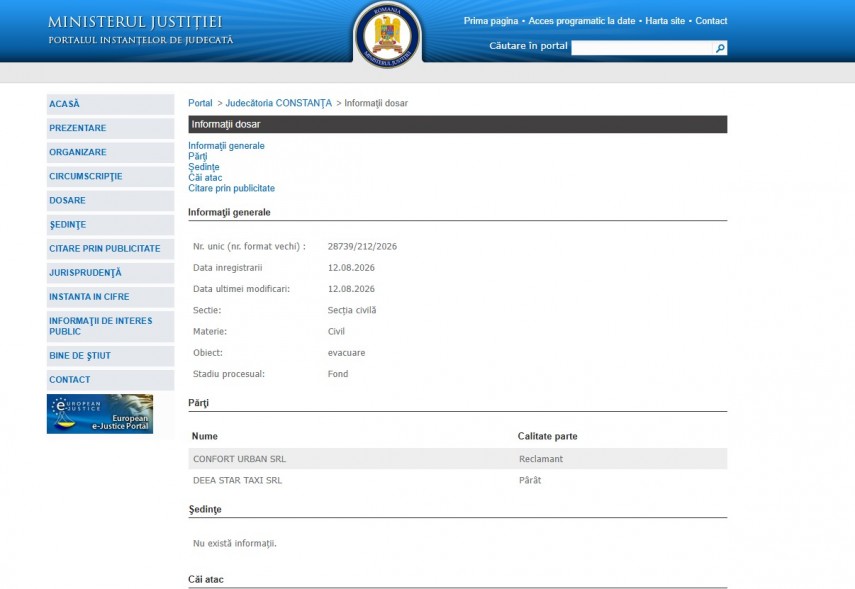Open INSTANTA IN CIFRE sidebar item
This screenshot has width=855, height=589.
point(110,297)
